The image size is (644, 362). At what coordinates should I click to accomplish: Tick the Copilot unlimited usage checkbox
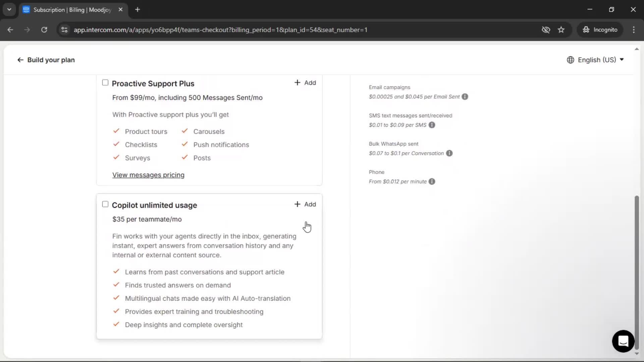point(105,204)
